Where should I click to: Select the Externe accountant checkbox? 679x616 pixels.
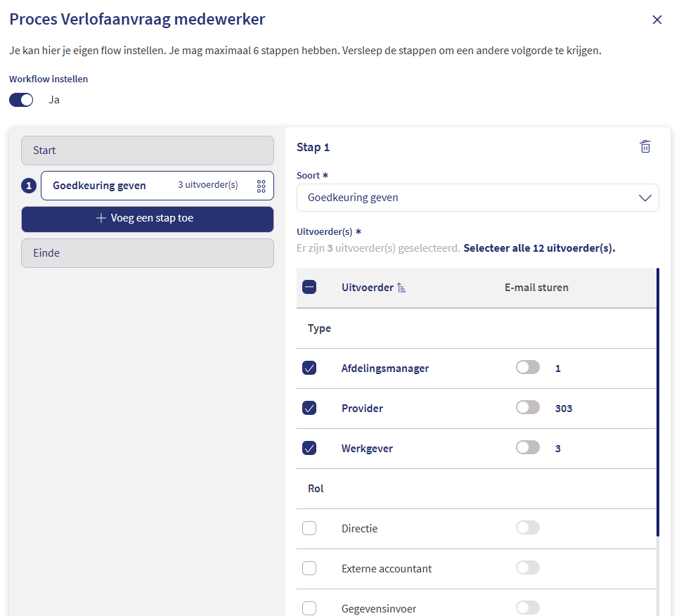click(309, 568)
